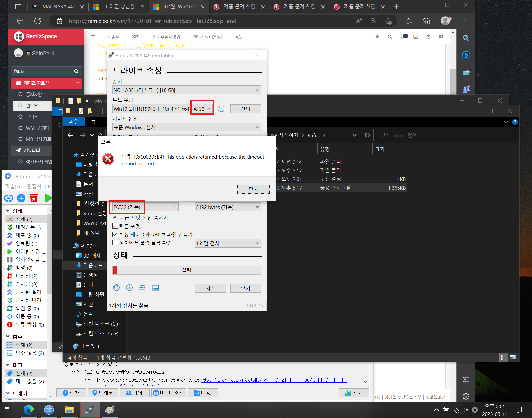The image size is (532, 418).
Task: Collapse advanced format options
Action: (x=141, y=218)
